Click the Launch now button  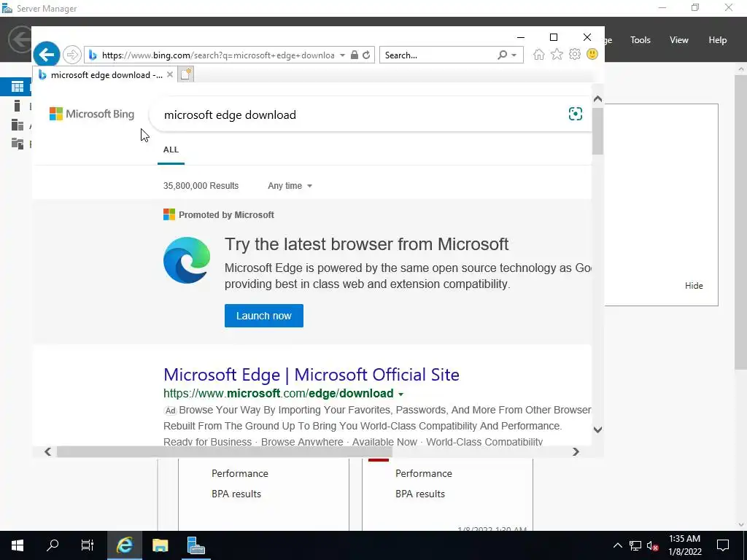[x=264, y=316]
